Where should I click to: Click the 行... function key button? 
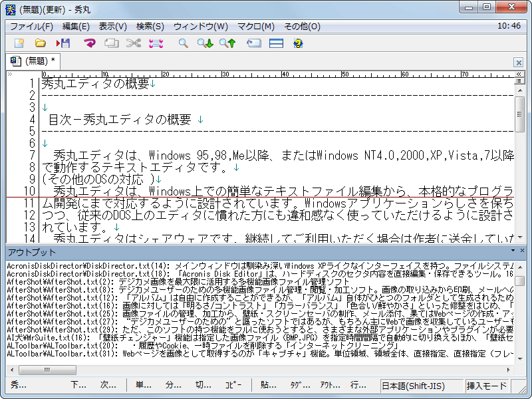pos(358,385)
